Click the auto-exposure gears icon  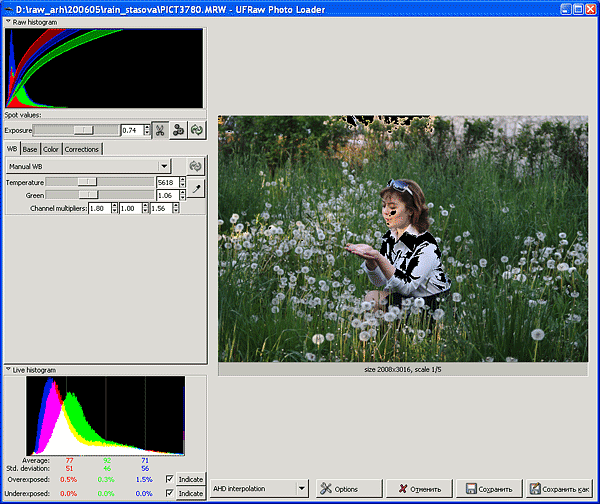(178, 130)
